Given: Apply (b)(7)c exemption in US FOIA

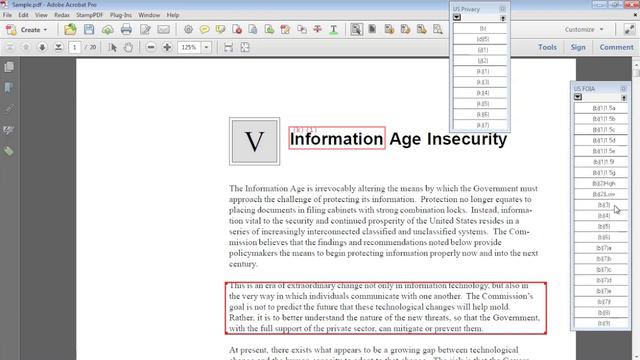Looking at the screenshot, I should pyautogui.click(x=601, y=269).
